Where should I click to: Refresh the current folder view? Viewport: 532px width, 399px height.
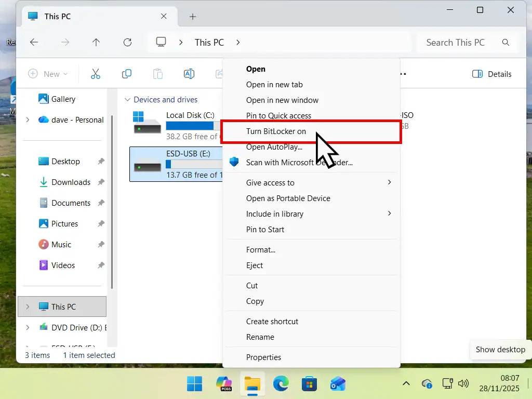pos(127,42)
